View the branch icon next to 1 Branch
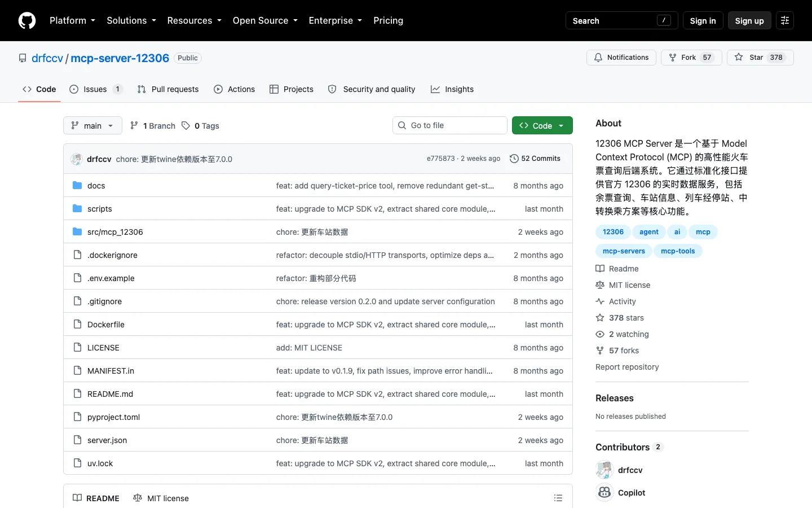 [x=134, y=125]
